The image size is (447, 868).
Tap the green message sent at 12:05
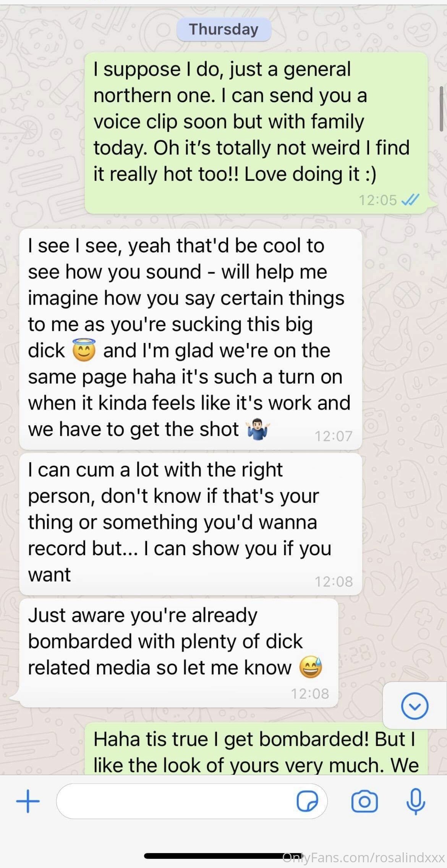[x=256, y=133]
